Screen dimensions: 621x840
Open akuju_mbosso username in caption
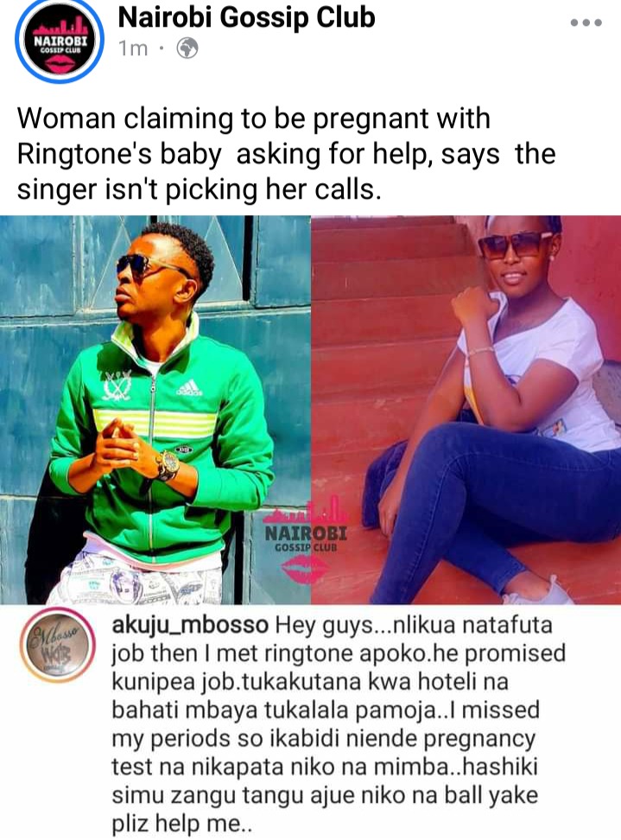pyautogui.click(x=190, y=625)
